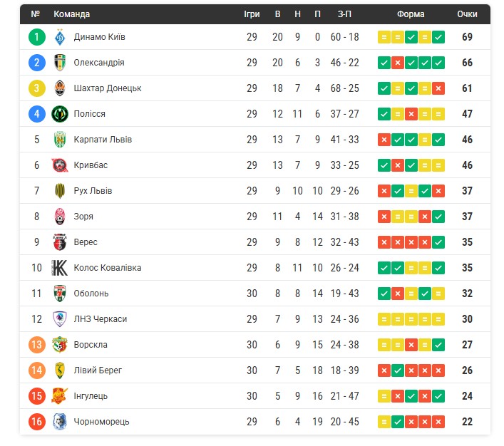Open the ЛНЗ Черкаси team name
Viewport: 504px width, 446px height.
(x=101, y=319)
